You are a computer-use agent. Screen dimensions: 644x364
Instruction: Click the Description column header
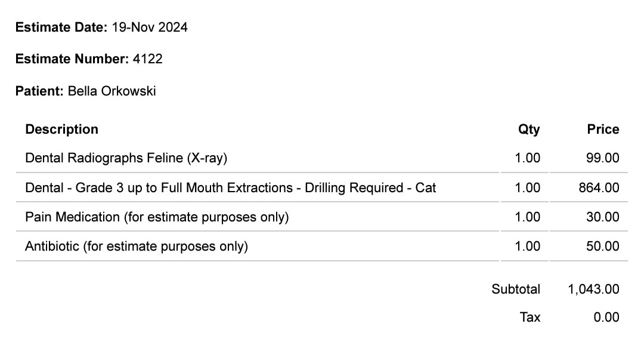(61, 129)
